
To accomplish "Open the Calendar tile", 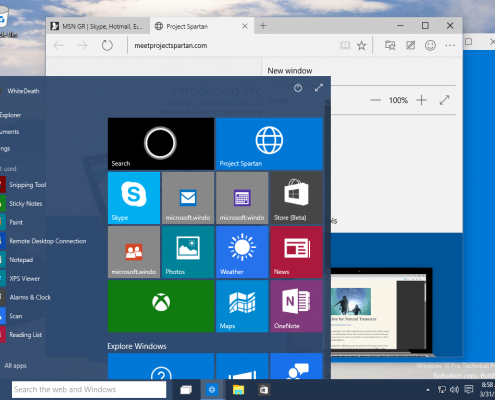I will (x=242, y=198).
